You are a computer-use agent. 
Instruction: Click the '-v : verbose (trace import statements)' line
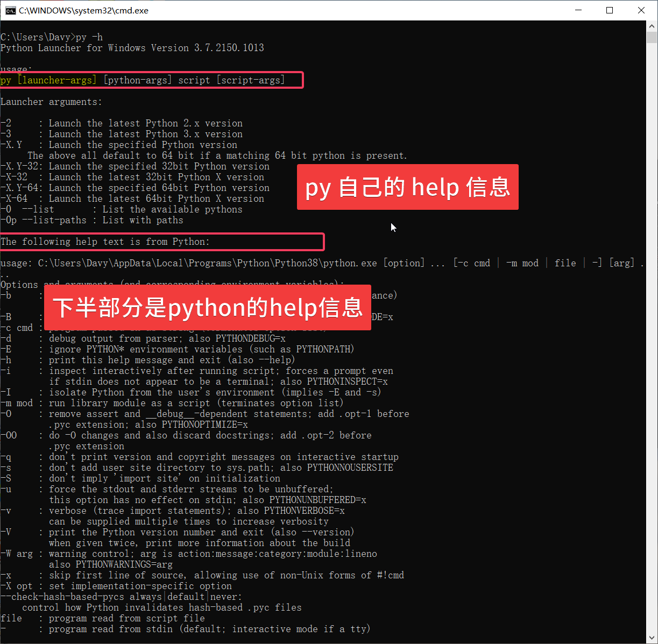(173, 511)
